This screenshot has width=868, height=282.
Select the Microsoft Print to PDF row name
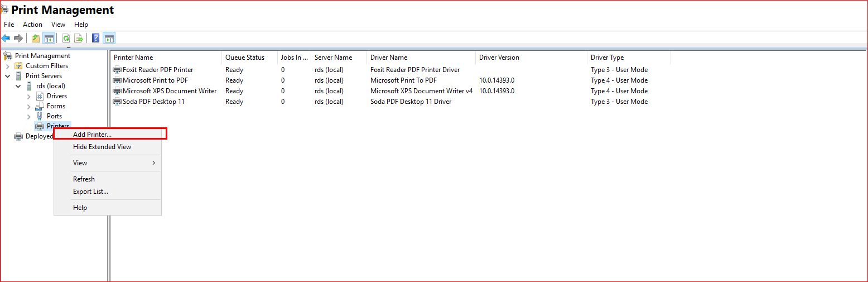coord(155,80)
